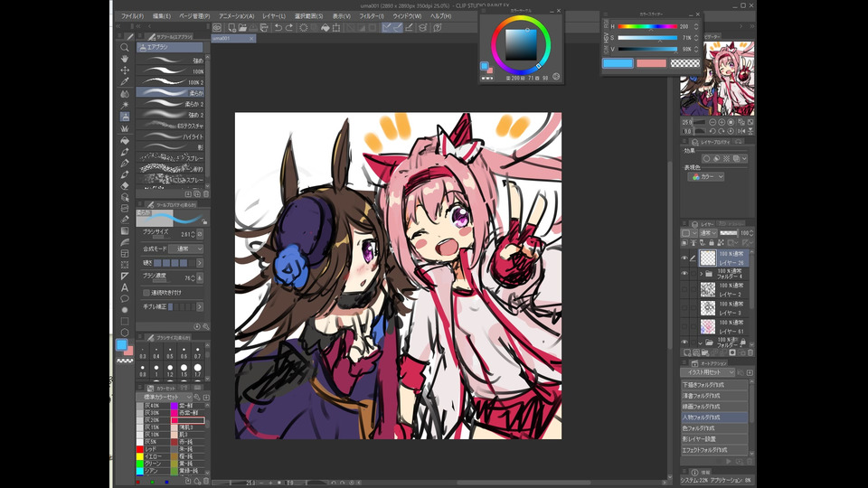The height and width of the screenshot is (488, 868).
Task: Click the Fill icon in command bar
Action: [325, 27]
